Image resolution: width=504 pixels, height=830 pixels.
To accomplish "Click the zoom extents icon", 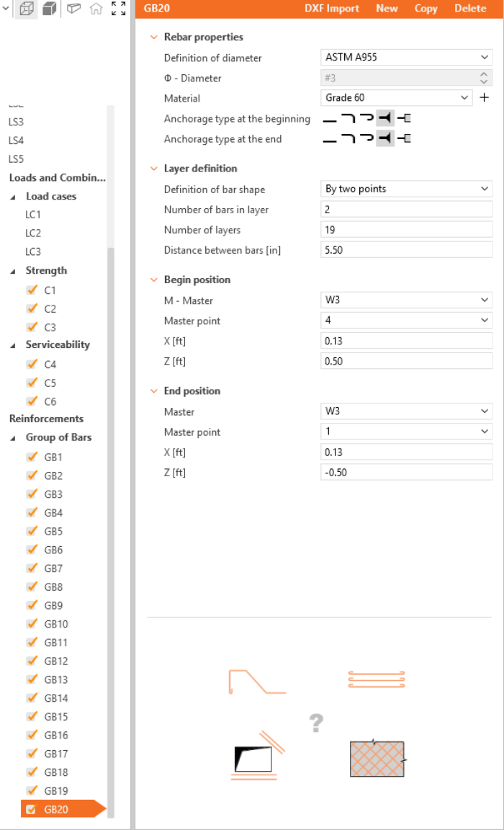I will coord(118,9).
